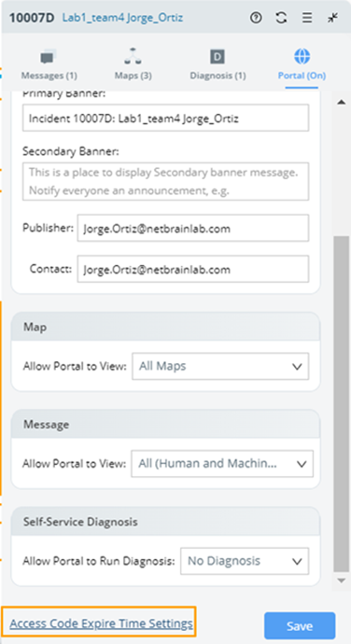Screen dimensions: 351x644
Task: Click the Portal globe icon
Action: click(302, 56)
